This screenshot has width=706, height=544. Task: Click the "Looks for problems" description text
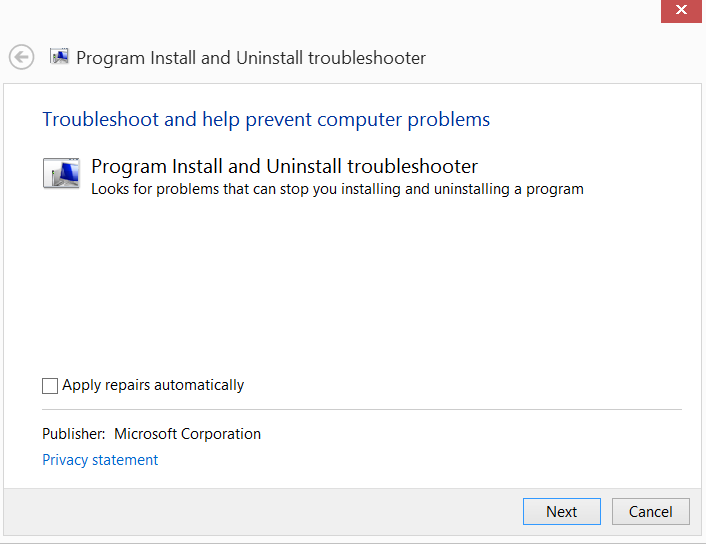[337, 188]
